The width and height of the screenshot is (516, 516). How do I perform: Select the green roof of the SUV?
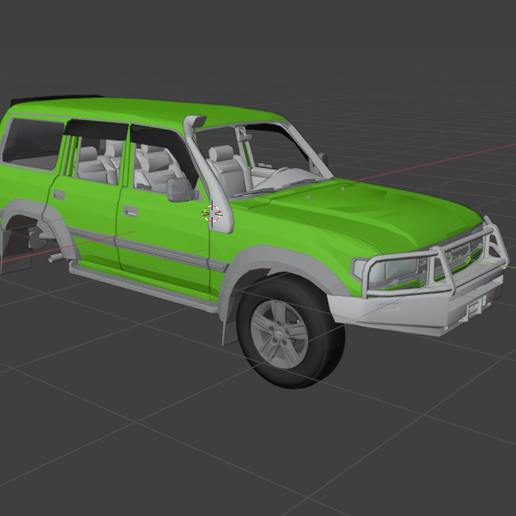click(147, 112)
